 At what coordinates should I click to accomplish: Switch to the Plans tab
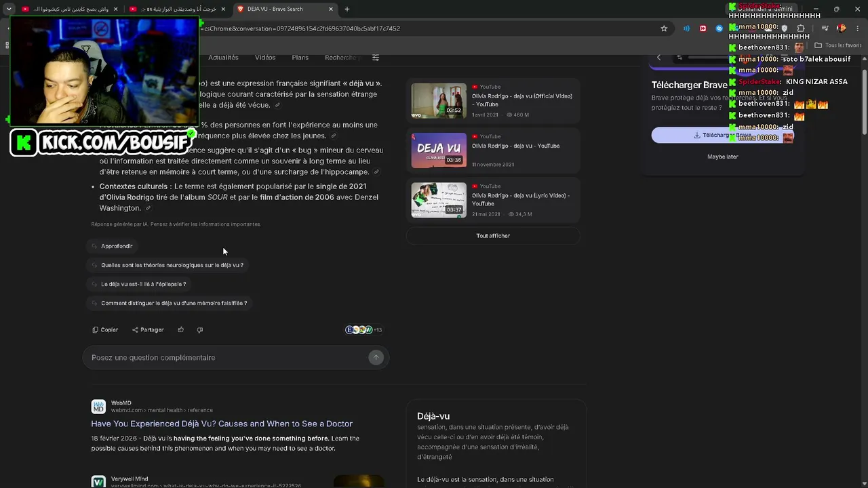click(x=300, y=58)
